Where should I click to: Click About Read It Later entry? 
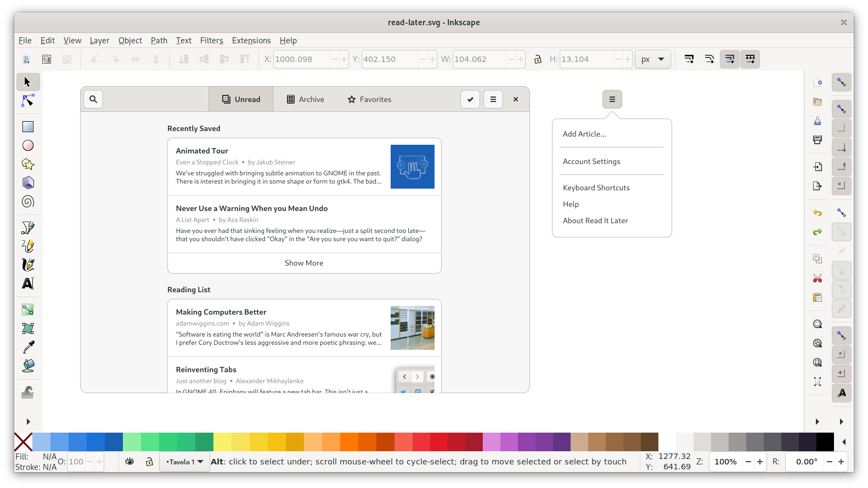595,220
